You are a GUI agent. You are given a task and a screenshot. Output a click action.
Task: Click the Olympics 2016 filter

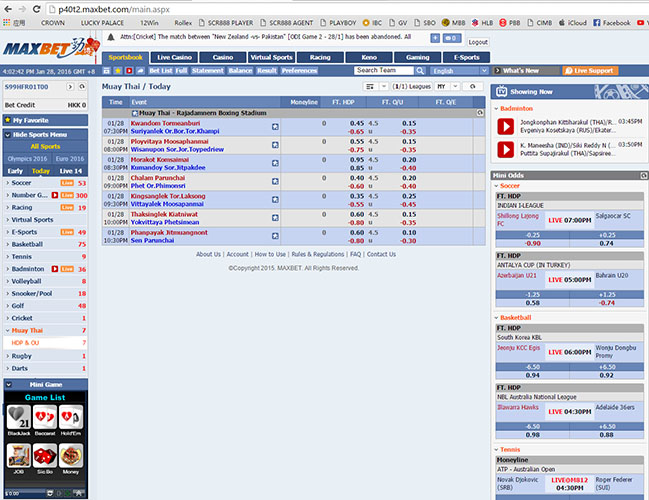27,159
